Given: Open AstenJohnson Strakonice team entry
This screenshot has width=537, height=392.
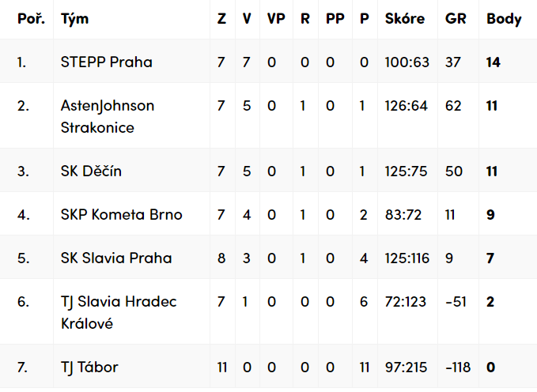Looking at the screenshot, I should pos(108,116).
